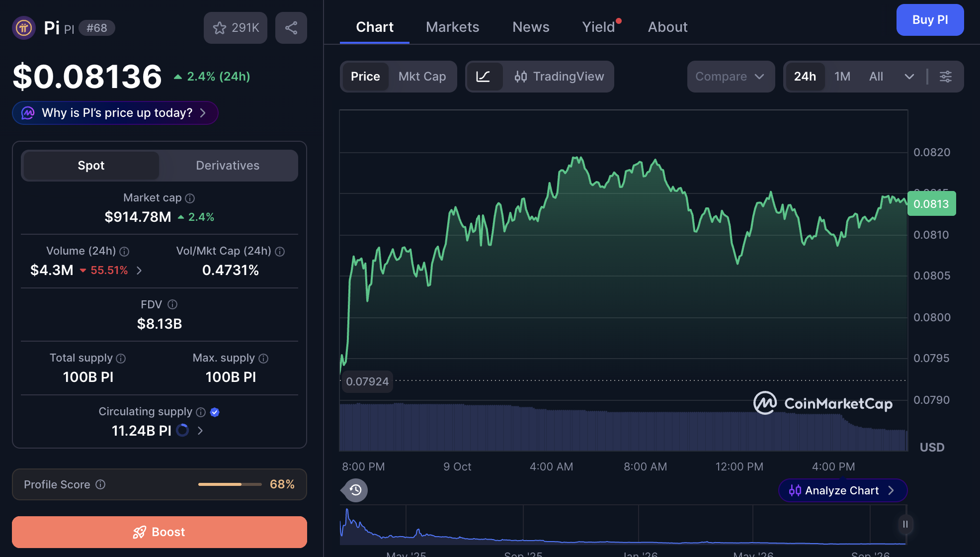Click the mini historical price overview chart

623,525
